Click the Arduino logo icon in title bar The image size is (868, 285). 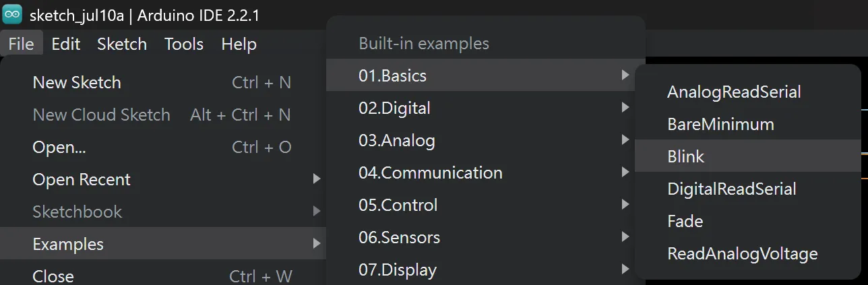click(x=12, y=13)
